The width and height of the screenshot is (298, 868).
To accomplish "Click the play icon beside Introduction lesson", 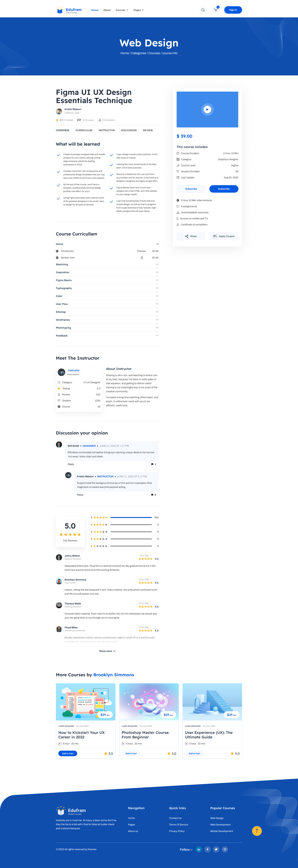I will [x=58, y=251].
